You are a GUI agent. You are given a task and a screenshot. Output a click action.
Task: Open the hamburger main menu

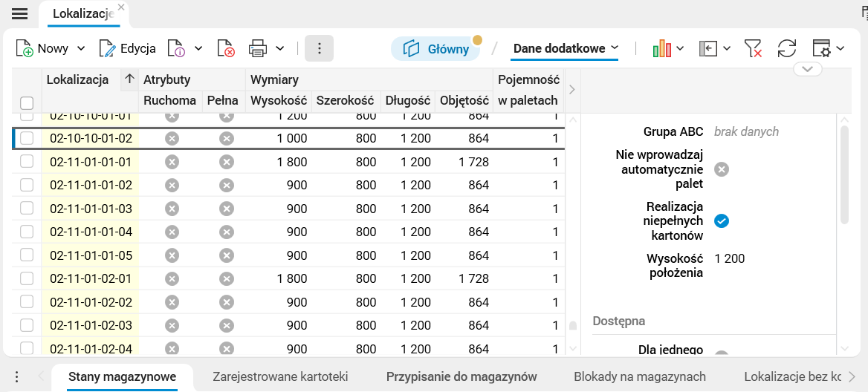click(x=20, y=13)
